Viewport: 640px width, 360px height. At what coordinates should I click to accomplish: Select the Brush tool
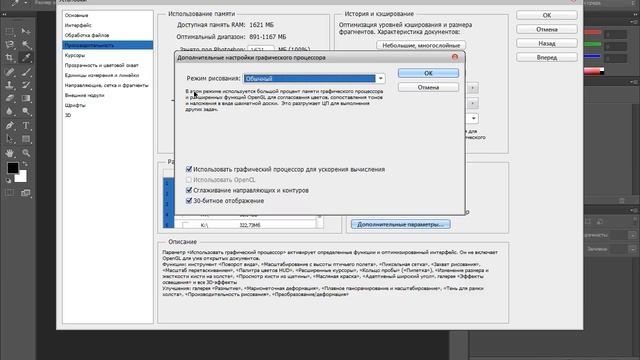click(26, 72)
